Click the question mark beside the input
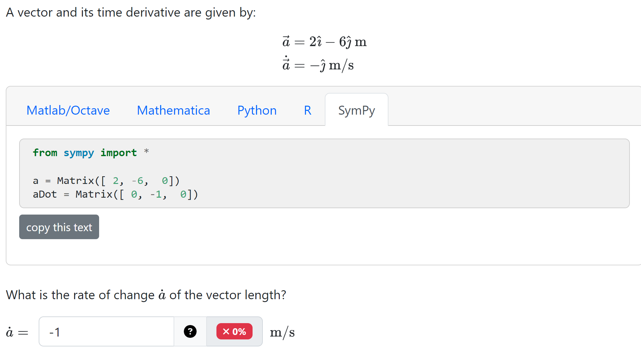The image size is (641, 364). (190, 331)
